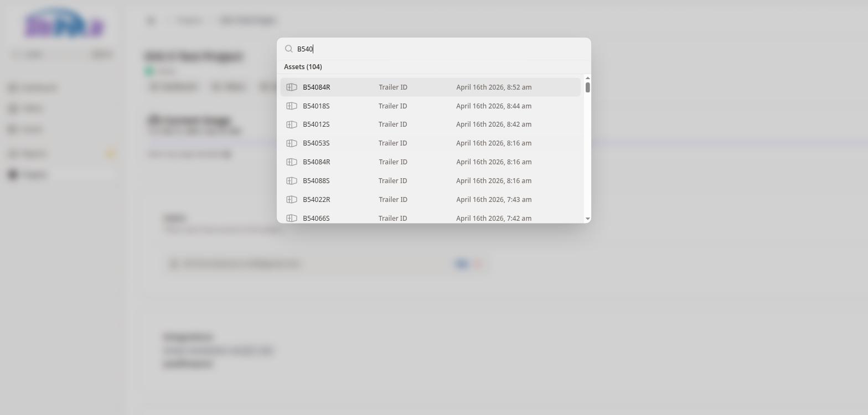Click trailer icon beside B54018S
868x415 pixels.
tap(292, 106)
